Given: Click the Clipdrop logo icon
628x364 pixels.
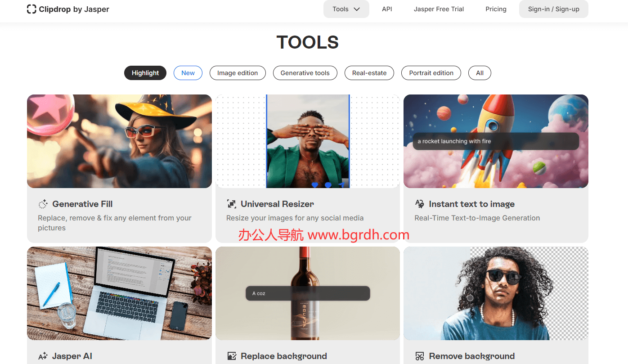Looking at the screenshot, I should (31, 9).
